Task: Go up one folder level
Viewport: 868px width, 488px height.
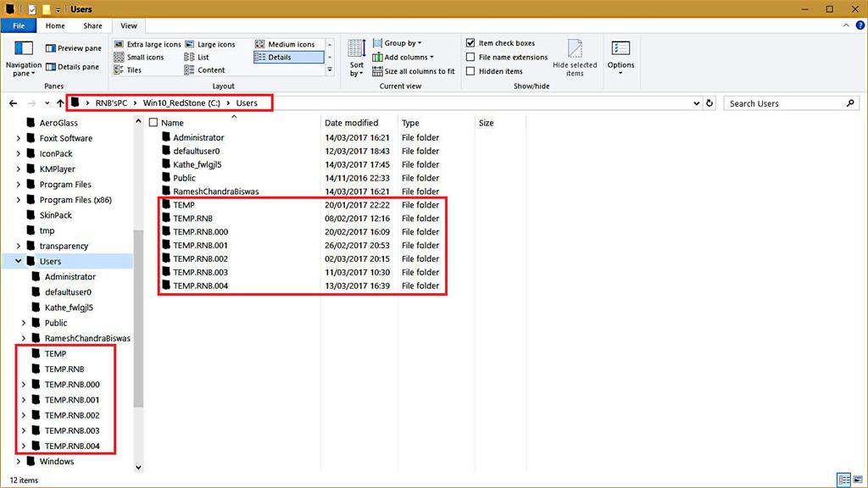Action: [x=60, y=103]
